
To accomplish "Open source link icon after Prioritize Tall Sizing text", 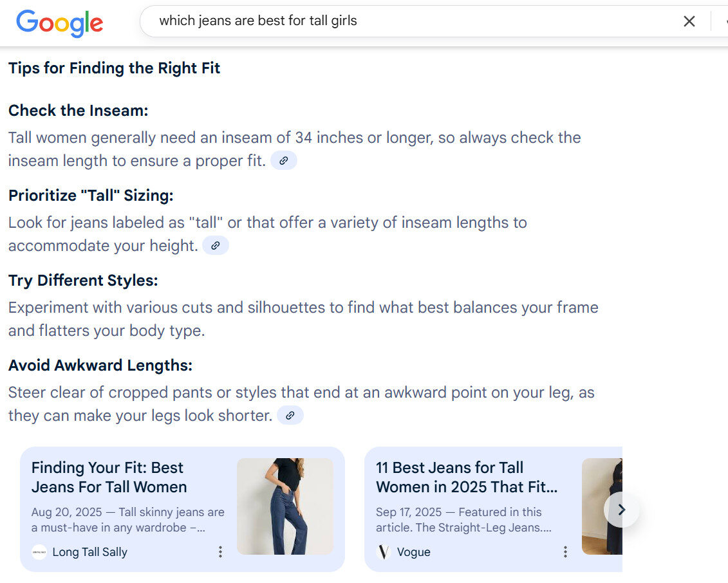I will (x=216, y=246).
